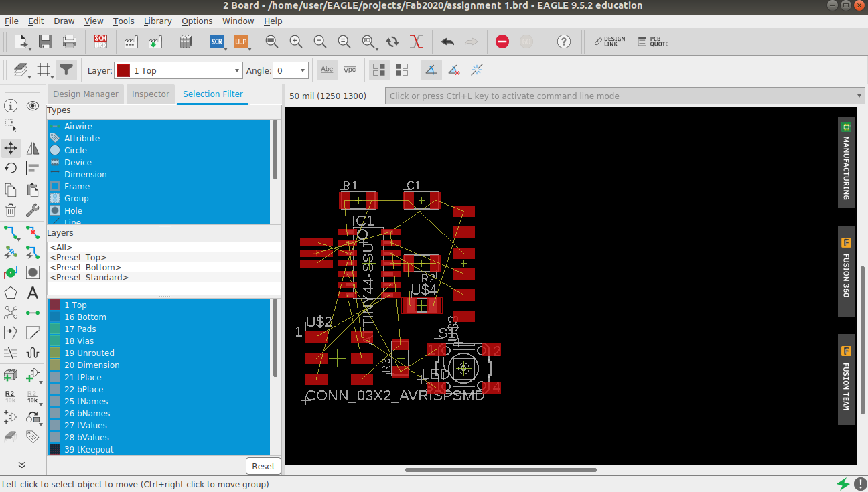
Task: Select the Via tool icon
Action: (11, 272)
